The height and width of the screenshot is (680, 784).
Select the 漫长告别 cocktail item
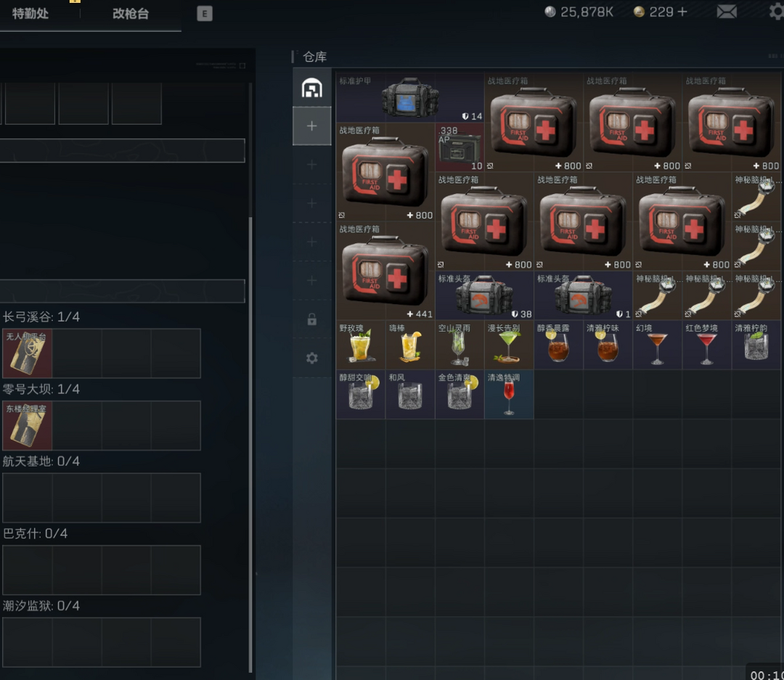coord(509,345)
